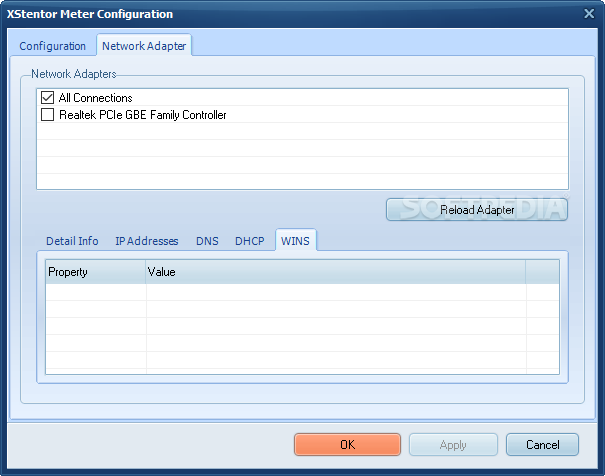Click the Reload Adapter button
Viewport: 605px width, 476px height.
(477, 209)
